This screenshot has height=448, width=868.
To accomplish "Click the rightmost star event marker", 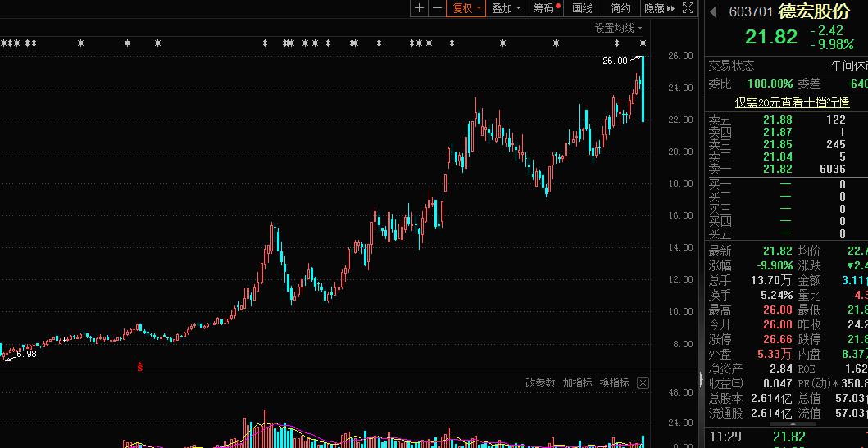I will coord(643,43).
